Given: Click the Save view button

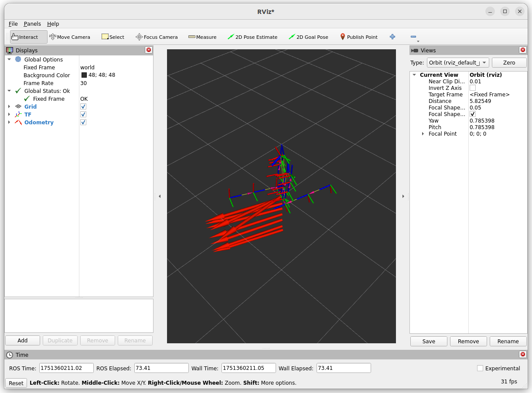Looking at the screenshot, I should pos(429,341).
